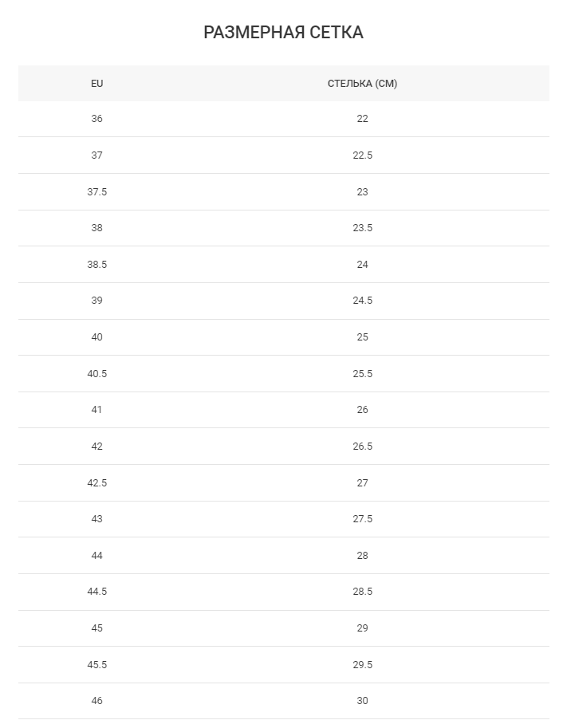Click the 25 cm insole cell
567x728 pixels.
362,337
